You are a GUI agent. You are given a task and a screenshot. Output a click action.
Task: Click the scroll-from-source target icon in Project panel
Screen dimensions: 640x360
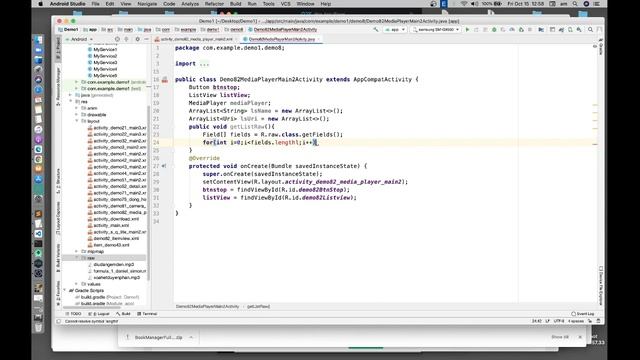point(117,39)
